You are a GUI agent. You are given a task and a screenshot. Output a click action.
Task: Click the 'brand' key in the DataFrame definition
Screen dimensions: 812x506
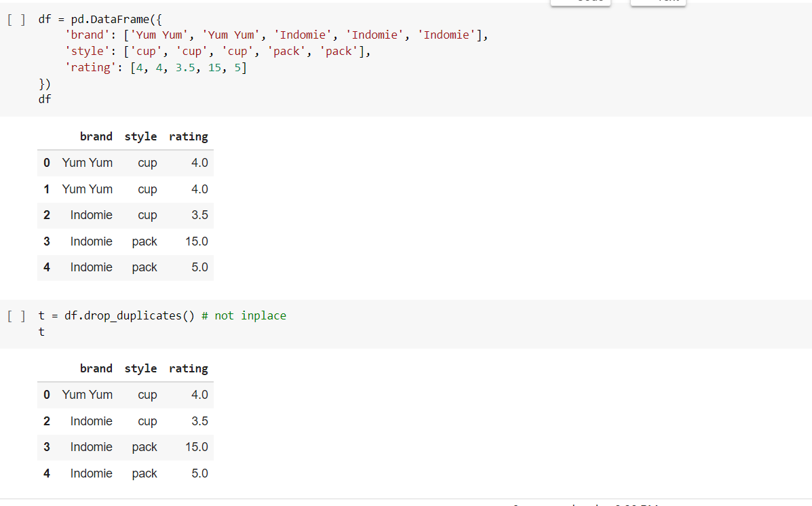pos(85,35)
